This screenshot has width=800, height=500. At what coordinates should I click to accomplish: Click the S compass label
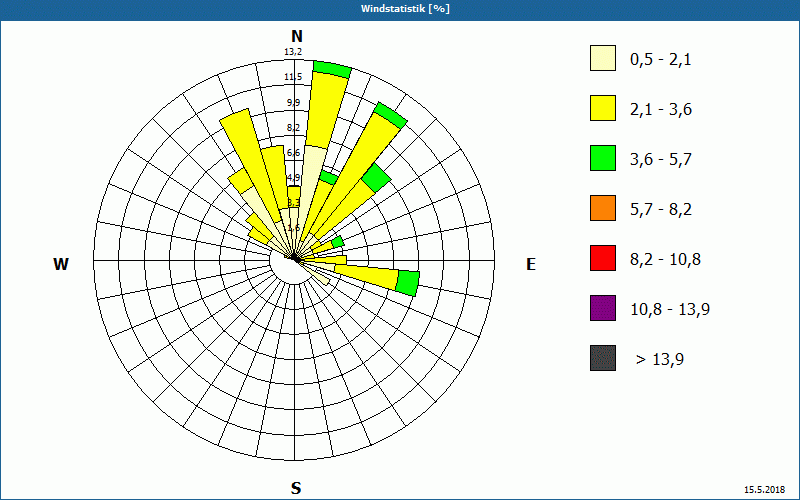[x=296, y=488]
